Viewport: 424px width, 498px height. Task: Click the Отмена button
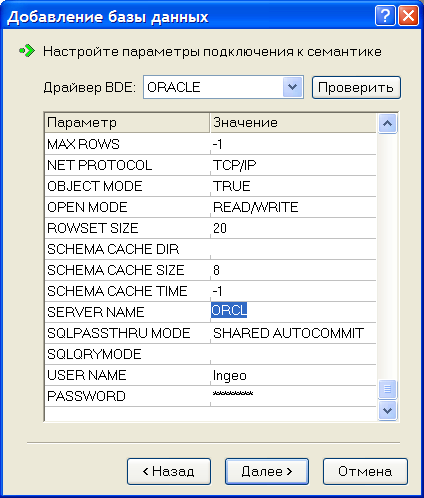click(x=365, y=471)
